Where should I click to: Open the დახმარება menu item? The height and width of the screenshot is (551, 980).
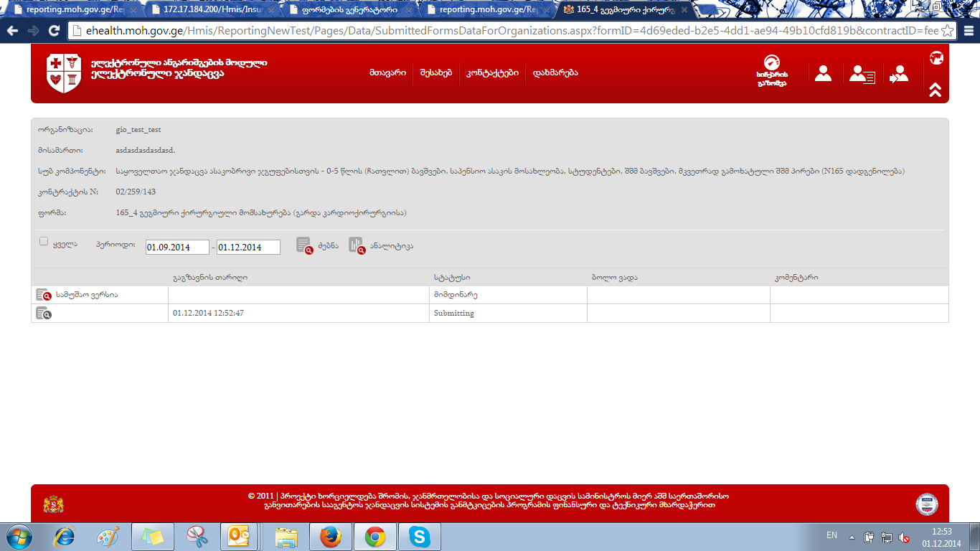pos(555,73)
